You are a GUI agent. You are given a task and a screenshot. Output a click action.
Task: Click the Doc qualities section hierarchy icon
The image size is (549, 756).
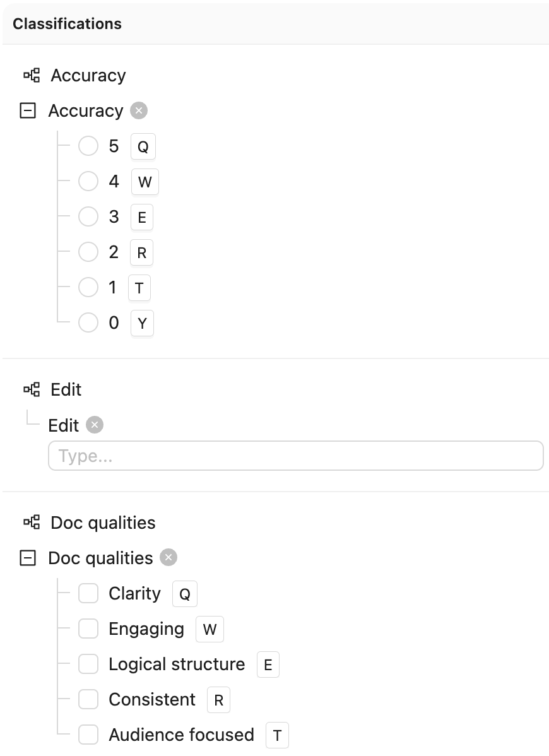tap(32, 523)
